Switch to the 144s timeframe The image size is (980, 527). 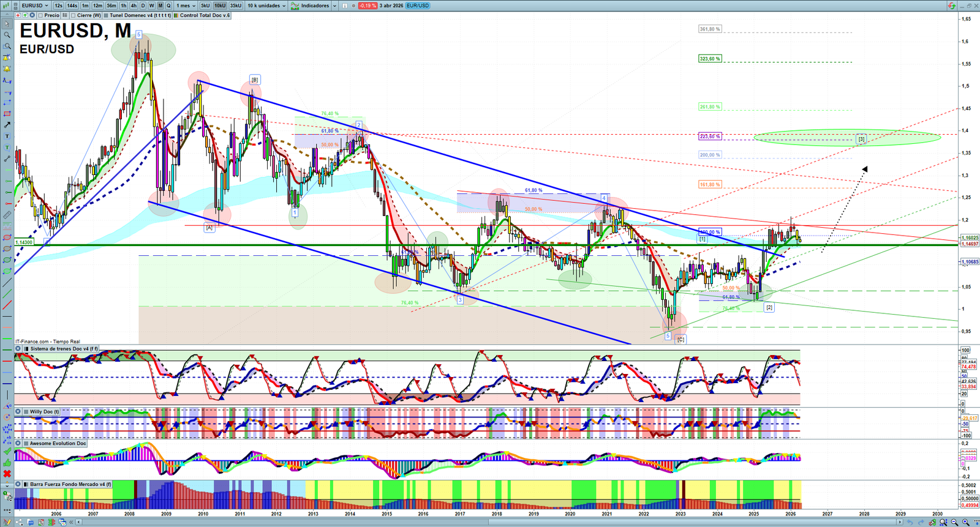click(72, 6)
